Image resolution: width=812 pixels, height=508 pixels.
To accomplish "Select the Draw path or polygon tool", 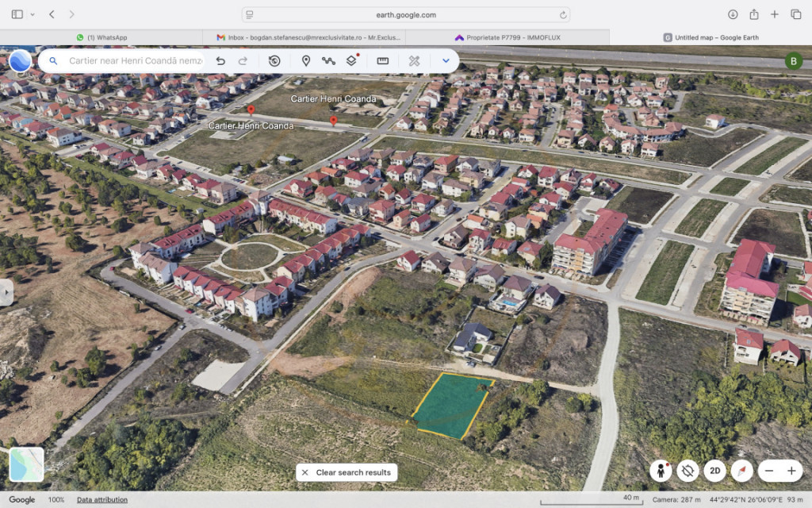I will (328, 60).
